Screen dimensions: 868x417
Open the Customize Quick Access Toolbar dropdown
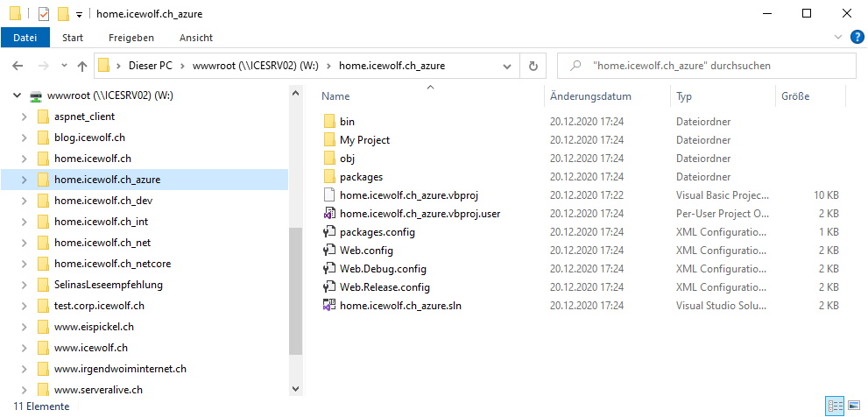[79, 14]
